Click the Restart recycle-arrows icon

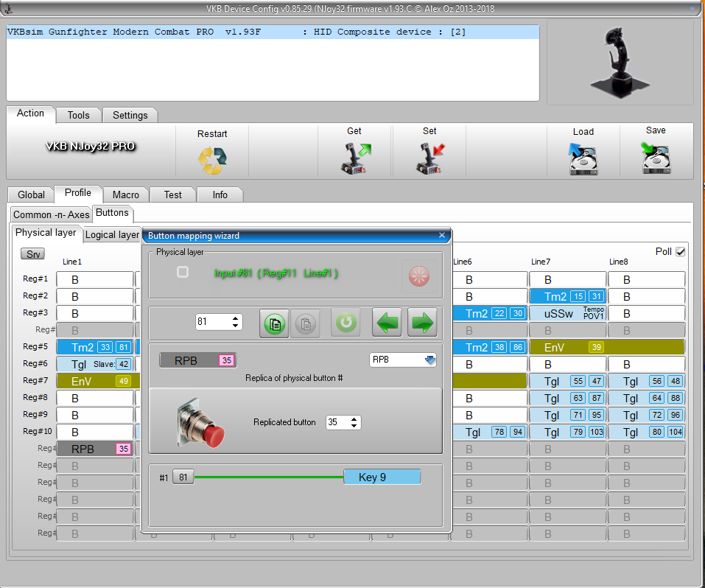pyautogui.click(x=212, y=160)
